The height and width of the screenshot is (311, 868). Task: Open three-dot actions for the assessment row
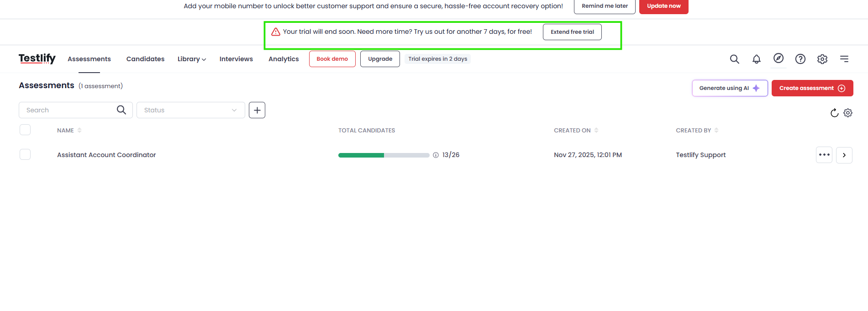(824, 155)
